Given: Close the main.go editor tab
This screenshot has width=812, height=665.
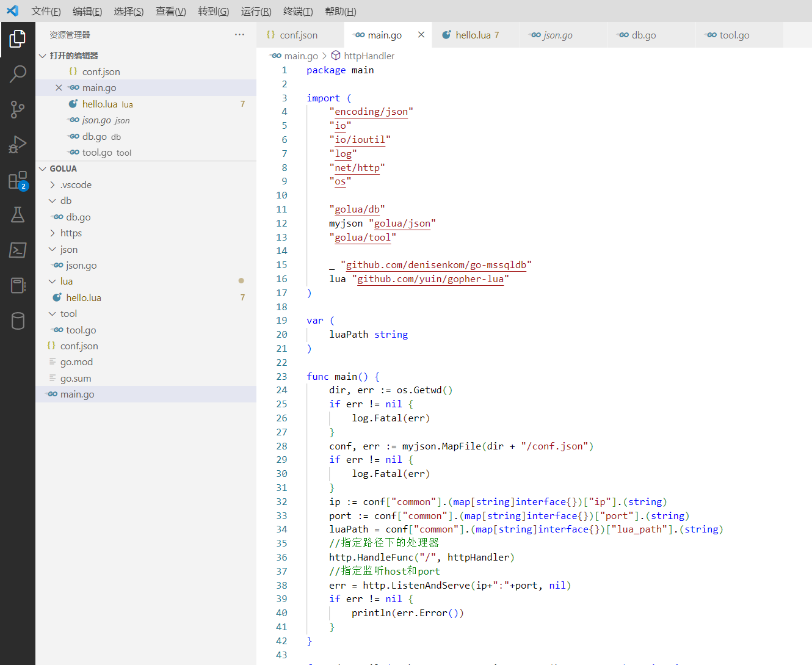Looking at the screenshot, I should click(x=421, y=35).
